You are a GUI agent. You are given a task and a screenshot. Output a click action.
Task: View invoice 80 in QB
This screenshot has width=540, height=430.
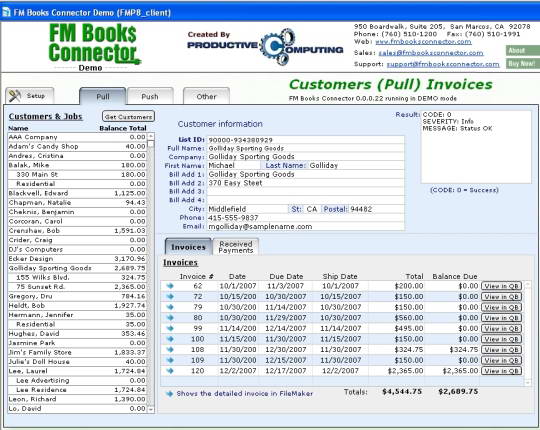pyautogui.click(x=501, y=318)
